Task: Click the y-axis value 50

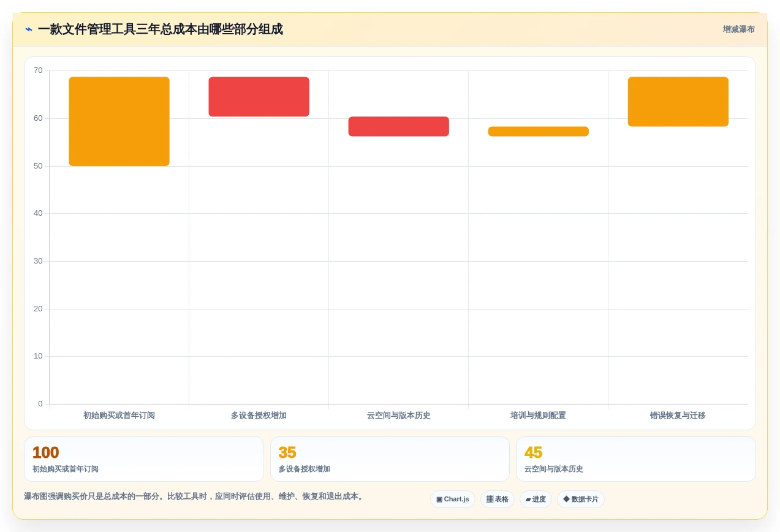Action: 38,166
